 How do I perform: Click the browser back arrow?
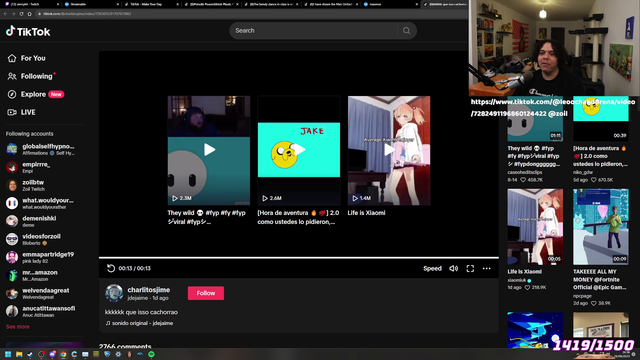tap(5, 13)
